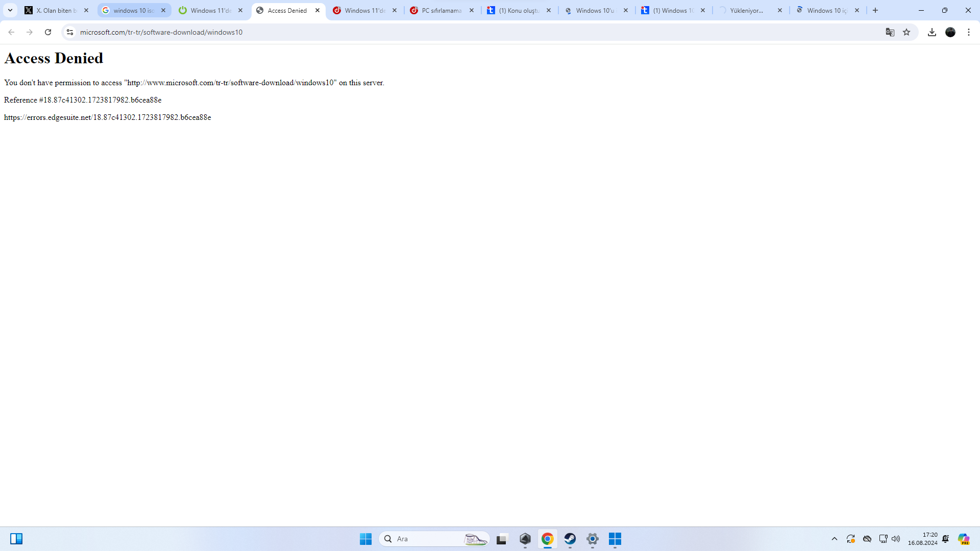980x551 pixels.
Task: Launch Copilot preview from taskbar corner
Action: click(964, 539)
